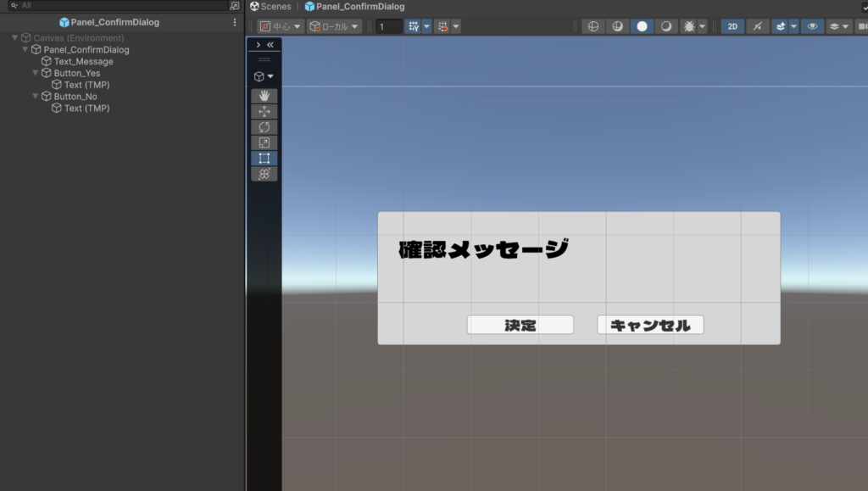Screen dimensions: 868x491
Task: Click the キャンセル button in dialog
Action: 650,325
